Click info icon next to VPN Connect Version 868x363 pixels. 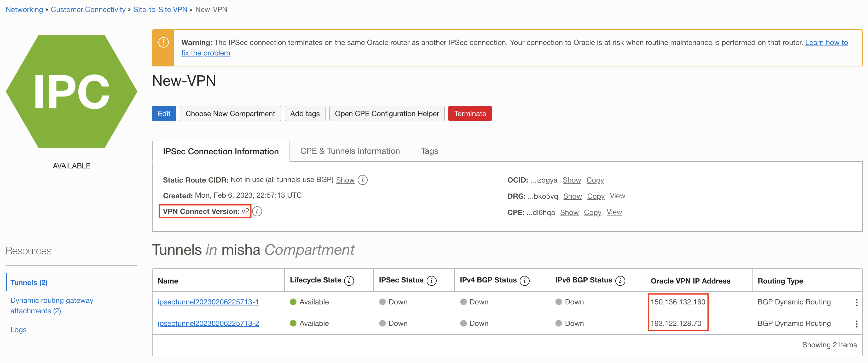[x=257, y=212]
